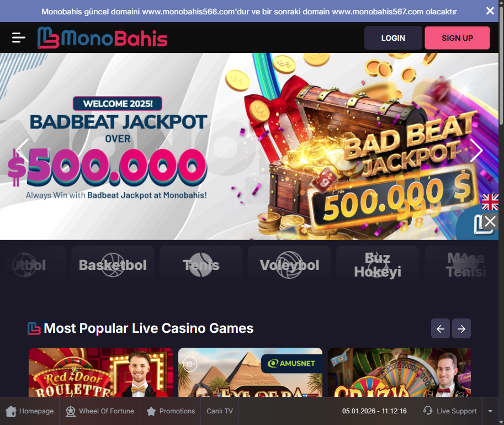Open the Red Door Roulette game thumbnail
504x425 pixels.
click(100, 372)
